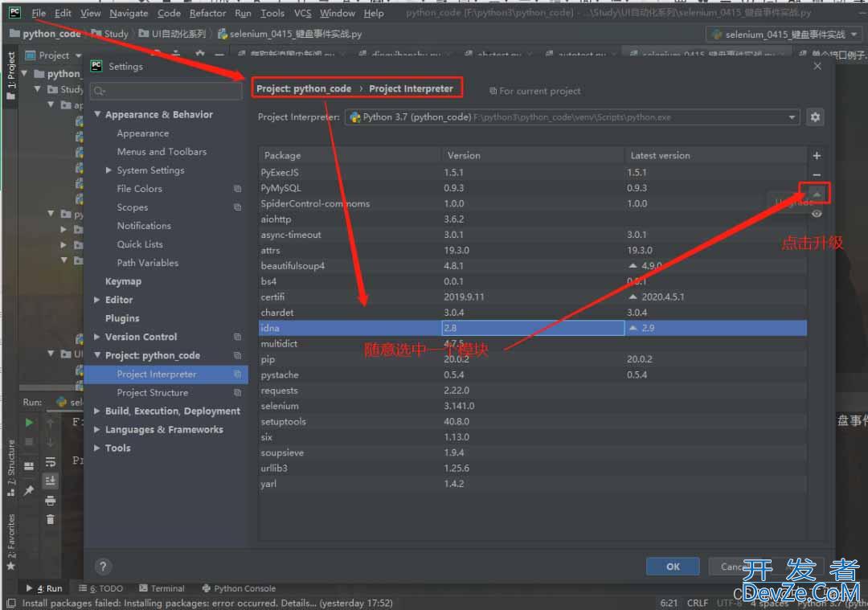Open the run configuration dropdown selenium_0415
The width and height of the screenshot is (868, 610).
[x=785, y=35]
